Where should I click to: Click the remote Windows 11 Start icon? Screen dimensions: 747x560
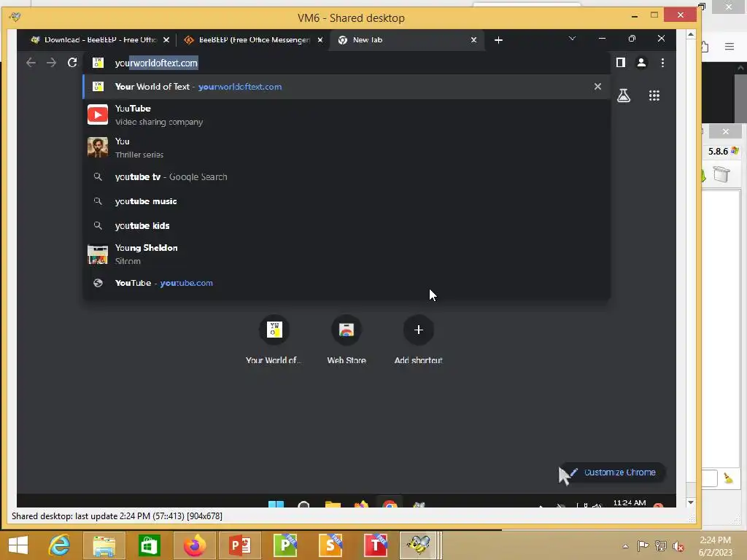click(x=276, y=504)
